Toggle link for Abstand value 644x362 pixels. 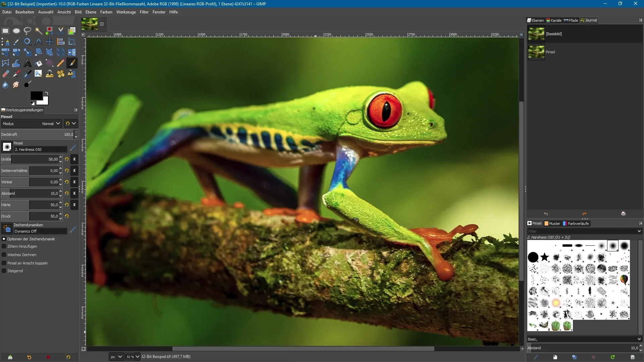74,193
